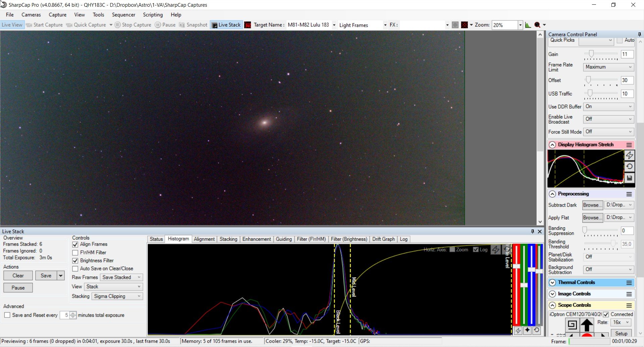This screenshot has height=347, width=644.
Task: Switch to the Drift Graph tab
Action: pos(383,239)
